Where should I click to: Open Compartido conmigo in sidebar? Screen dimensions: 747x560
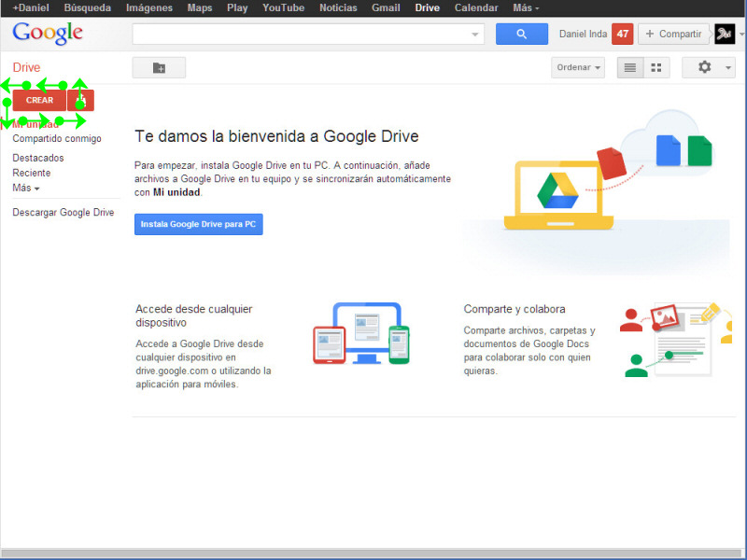(x=57, y=138)
